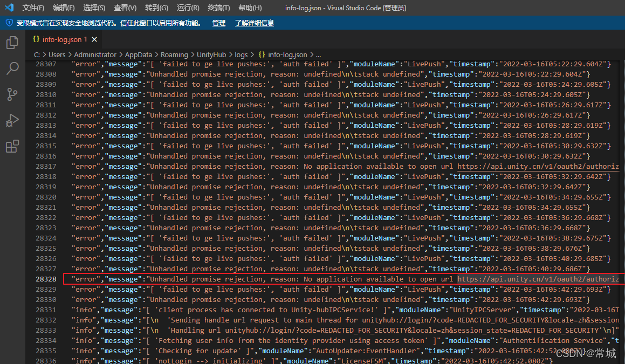
Task: Open the Extensions view
Action: tap(12, 146)
